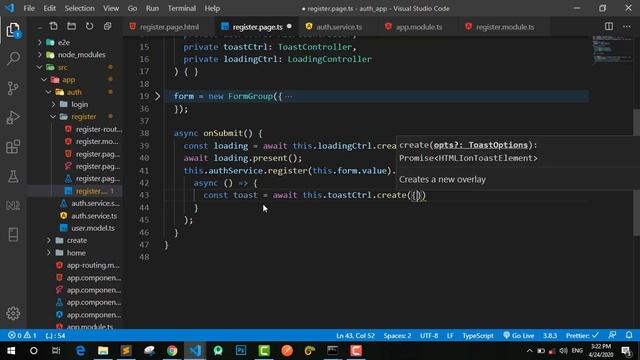The image size is (640, 360).
Task: Open the Help menu
Action: click(212, 8)
